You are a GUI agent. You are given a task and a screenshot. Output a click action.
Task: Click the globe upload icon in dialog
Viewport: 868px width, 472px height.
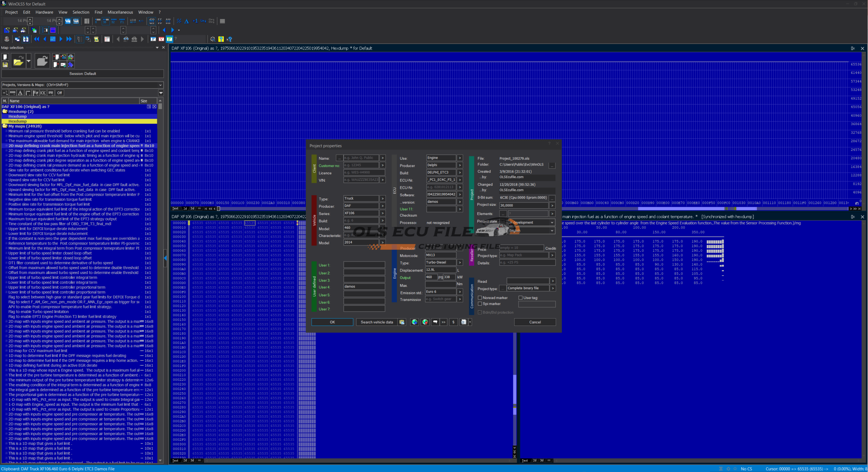(x=425, y=322)
